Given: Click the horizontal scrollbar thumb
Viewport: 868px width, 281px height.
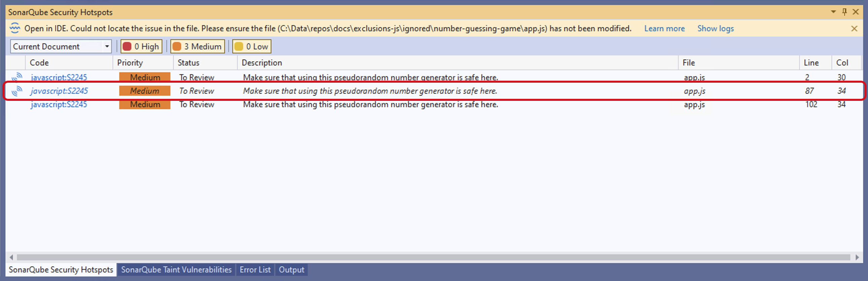Looking at the screenshot, I should [433, 257].
